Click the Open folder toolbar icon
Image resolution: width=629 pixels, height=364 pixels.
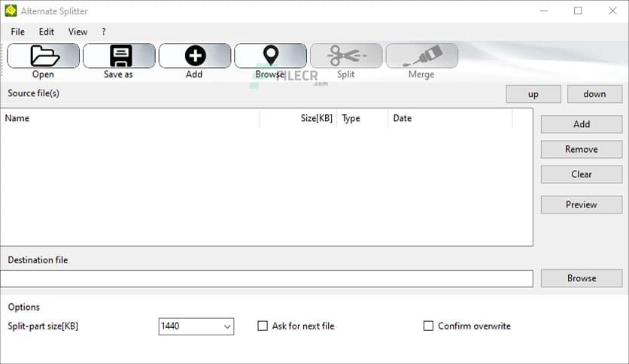tap(44, 56)
